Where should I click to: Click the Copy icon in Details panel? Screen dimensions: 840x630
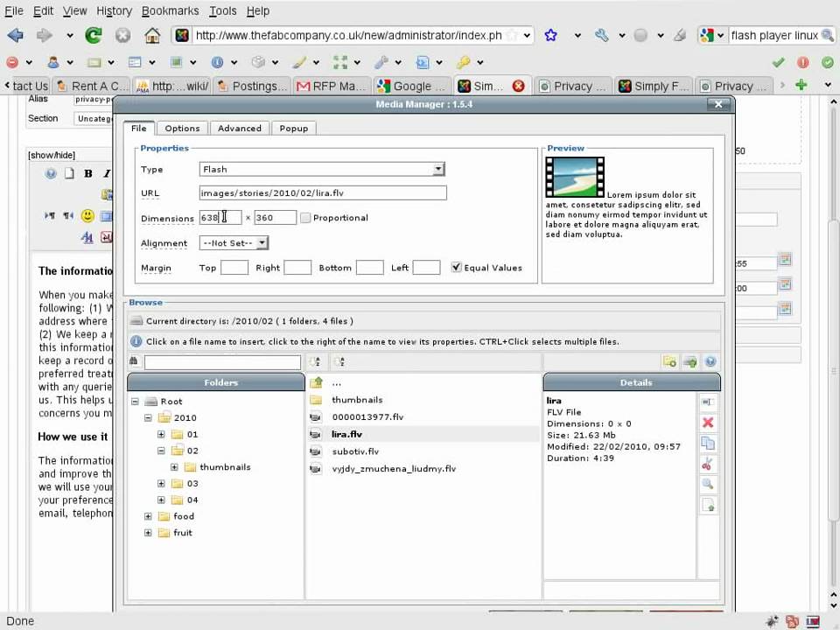(x=708, y=444)
